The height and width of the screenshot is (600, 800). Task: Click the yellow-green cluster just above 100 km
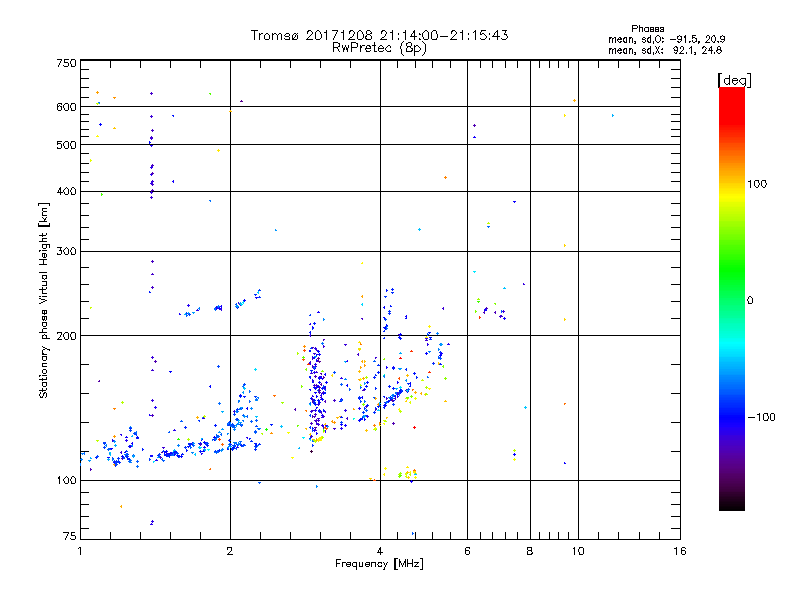[x=408, y=474]
